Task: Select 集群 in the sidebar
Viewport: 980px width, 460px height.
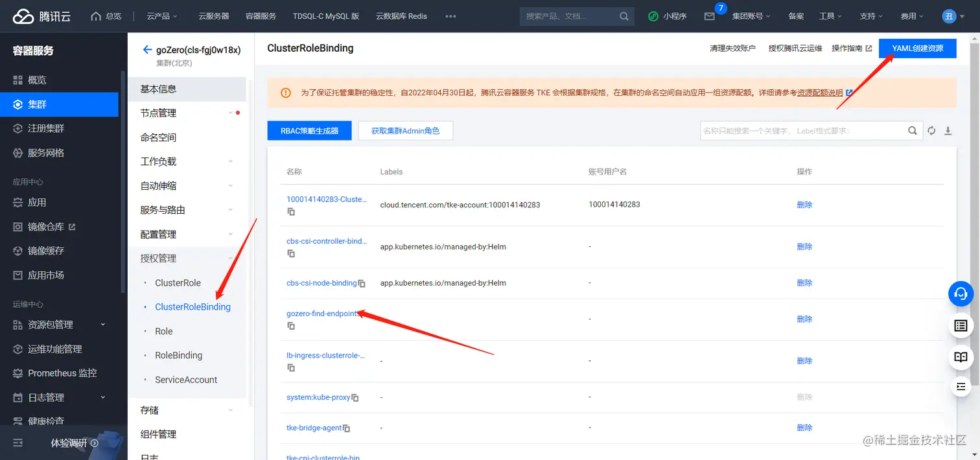Action: click(59, 104)
